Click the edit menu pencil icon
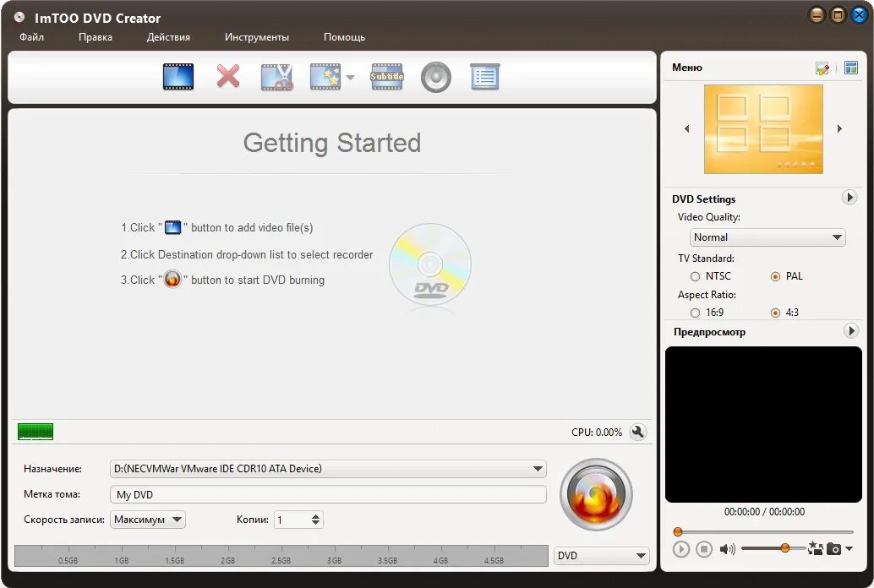The height and width of the screenshot is (588, 874). pyautogui.click(x=822, y=68)
